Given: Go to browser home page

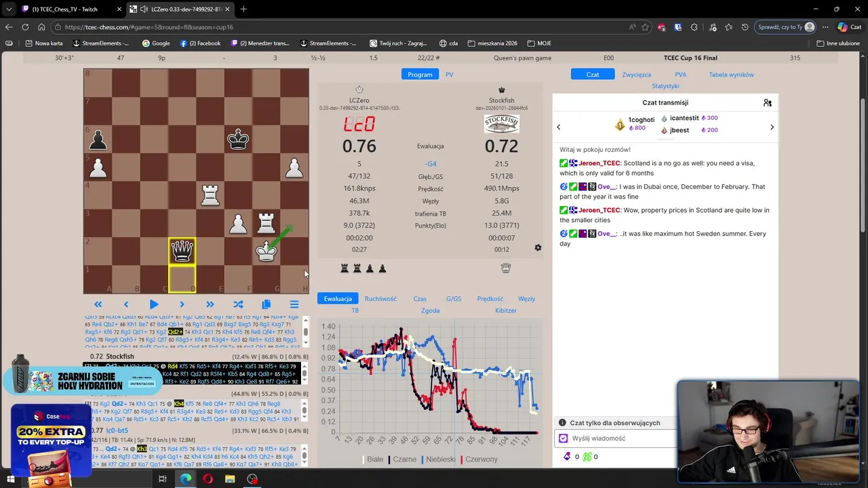Looking at the screenshot, I should [x=41, y=27].
